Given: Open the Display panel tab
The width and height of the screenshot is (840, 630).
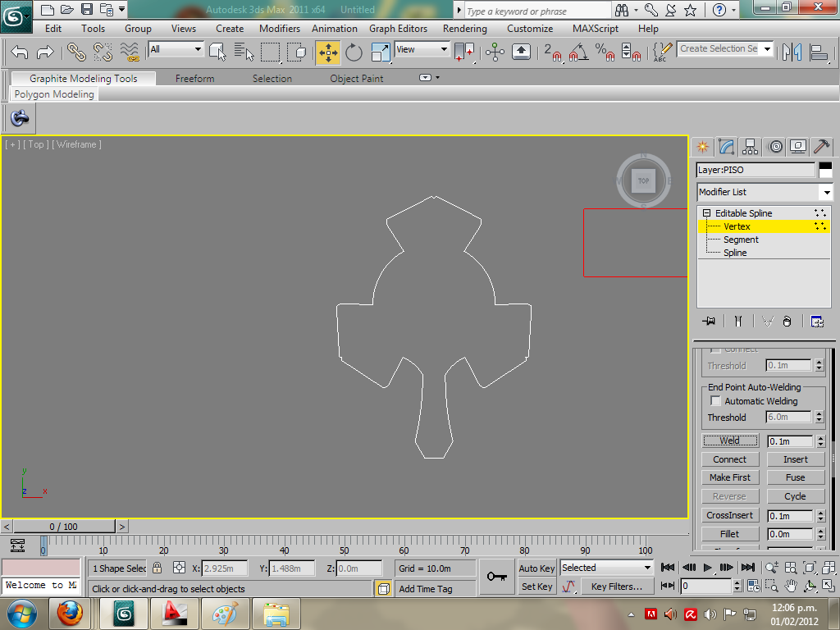Looking at the screenshot, I should pos(798,146).
